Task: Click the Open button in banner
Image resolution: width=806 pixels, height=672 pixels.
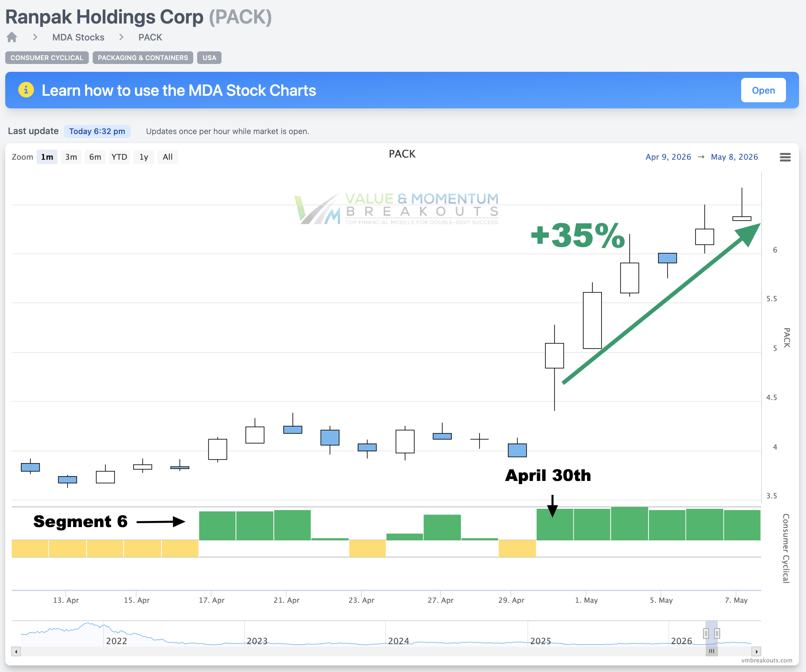Action: 763,90
